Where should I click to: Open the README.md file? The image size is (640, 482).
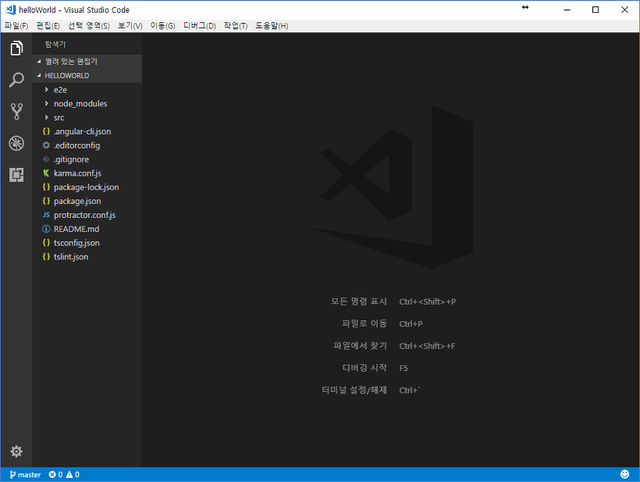pyautogui.click(x=87, y=229)
